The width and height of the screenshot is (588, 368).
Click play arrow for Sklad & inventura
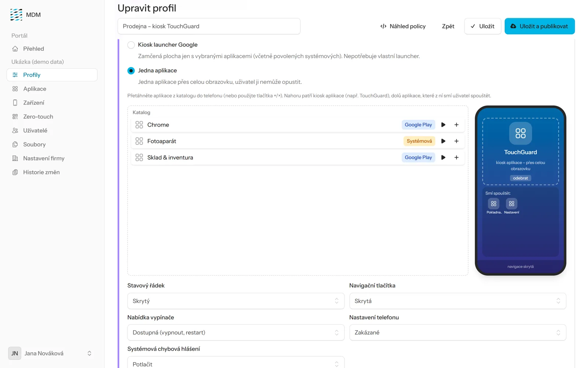[443, 158]
